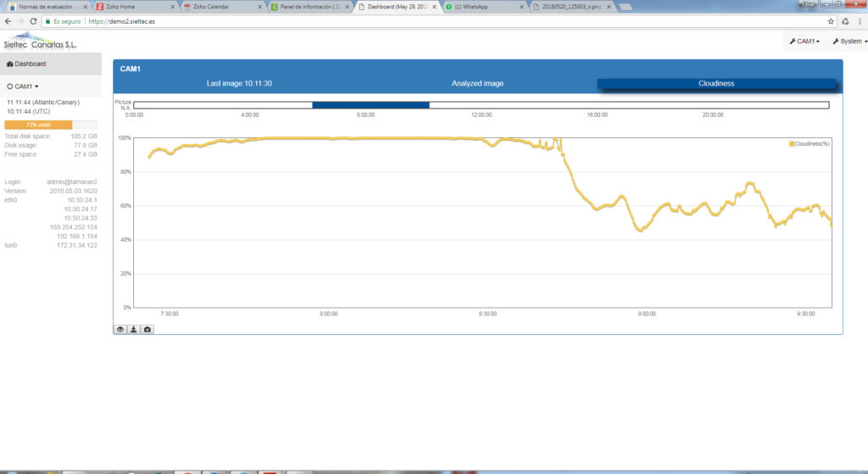Click the 12:00:00 mark on picture timeline
868x474 pixels.
(481, 115)
